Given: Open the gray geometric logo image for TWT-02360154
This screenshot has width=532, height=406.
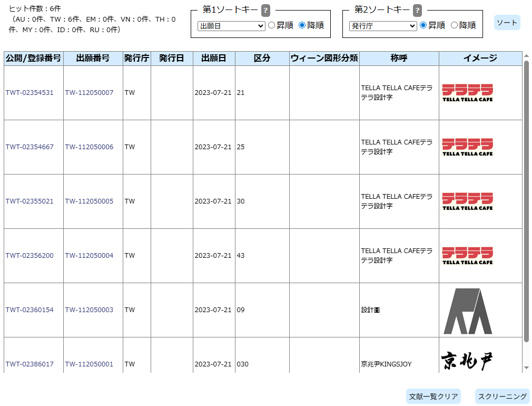Looking at the screenshot, I should coord(467,311).
